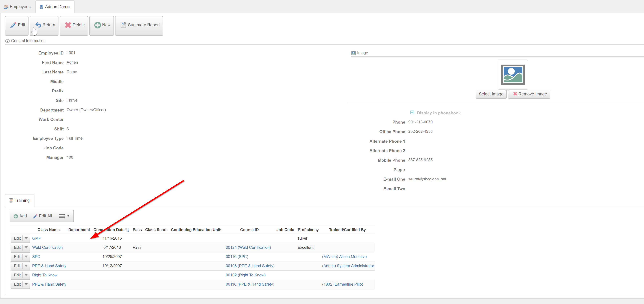The width and height of the screenshot is (644, 304).
Task: Click the Return button
Action: click(44, 26)
